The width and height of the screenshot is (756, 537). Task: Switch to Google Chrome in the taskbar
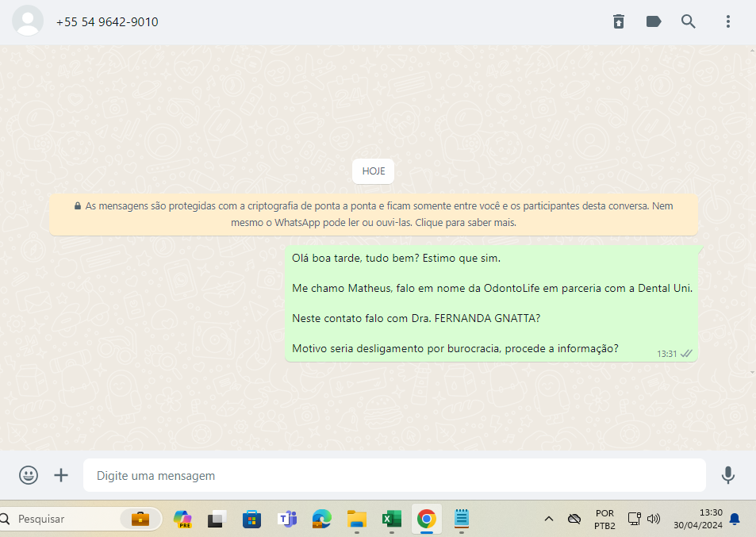click(x=426, y=520)
